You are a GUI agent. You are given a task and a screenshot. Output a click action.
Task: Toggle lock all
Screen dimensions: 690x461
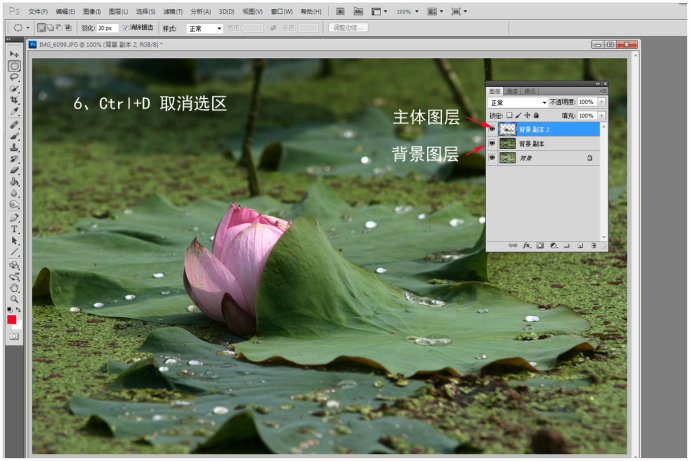pos(536,115)
